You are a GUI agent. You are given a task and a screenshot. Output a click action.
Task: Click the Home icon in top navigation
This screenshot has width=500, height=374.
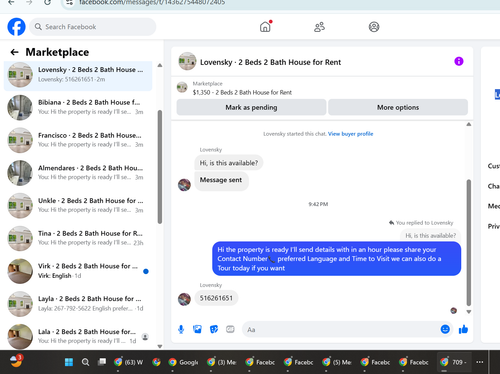(265, 27)
